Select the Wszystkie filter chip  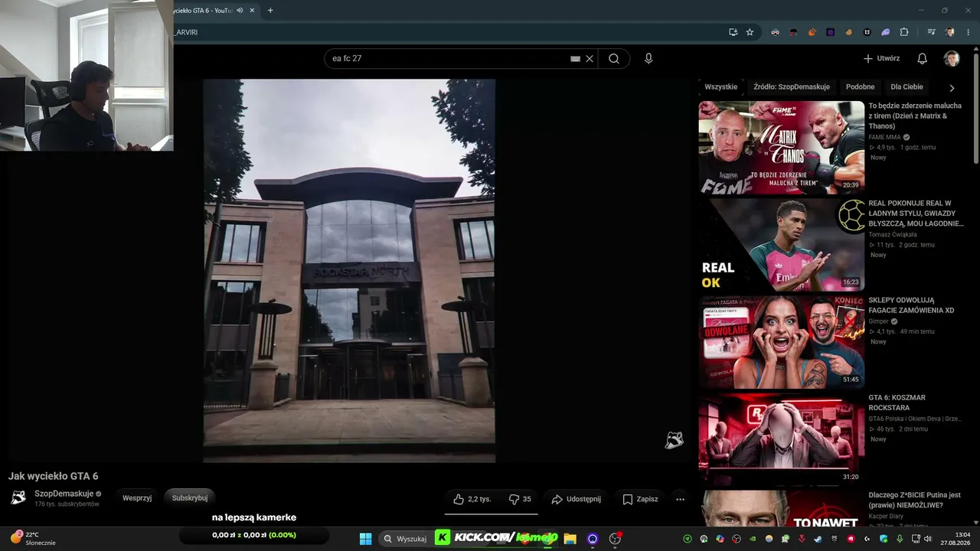721,87
